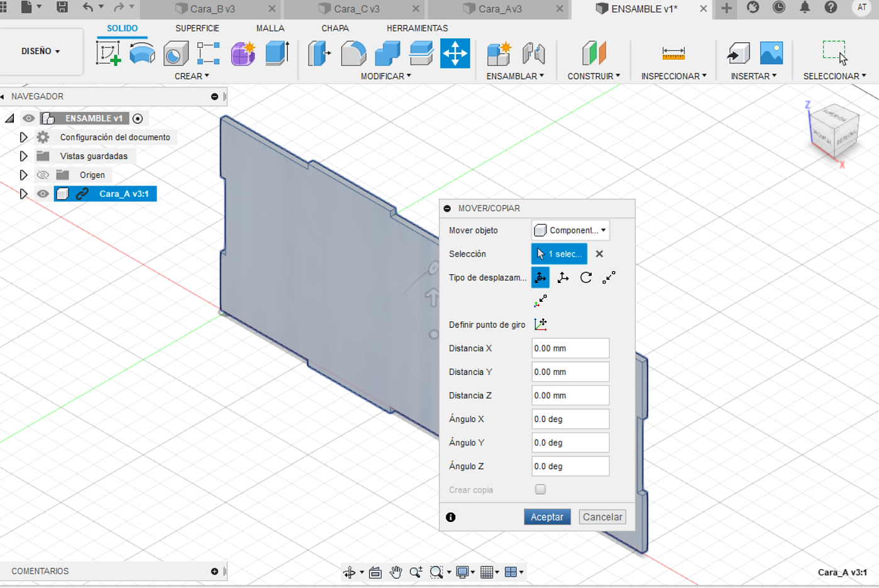This screenshot has height=588, width=879.
Task: Click the Aceptar button
Action: point(547,517)
